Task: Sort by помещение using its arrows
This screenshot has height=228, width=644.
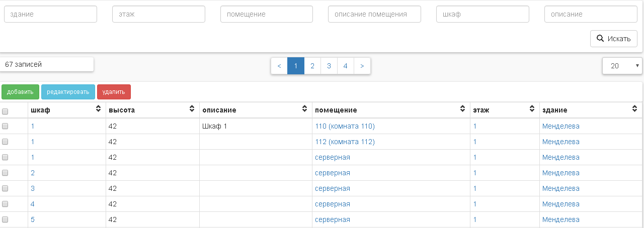Action: [x=462, y=109]
